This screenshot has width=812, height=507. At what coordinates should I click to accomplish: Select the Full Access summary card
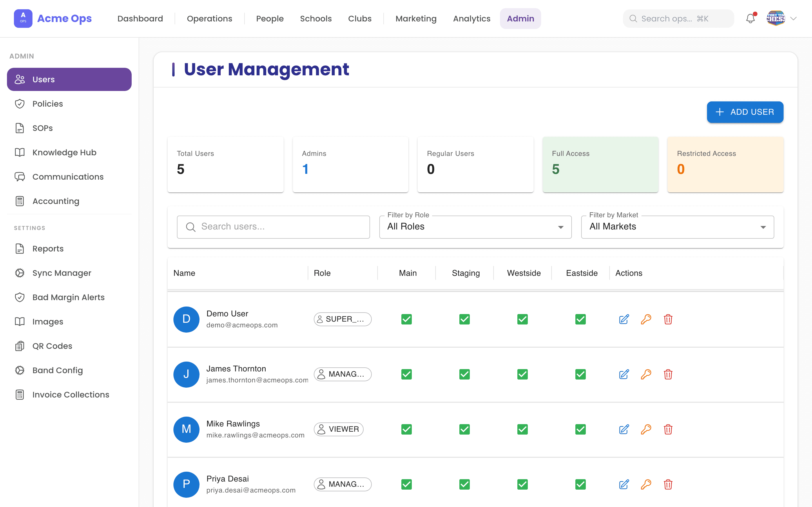point(600,165)
